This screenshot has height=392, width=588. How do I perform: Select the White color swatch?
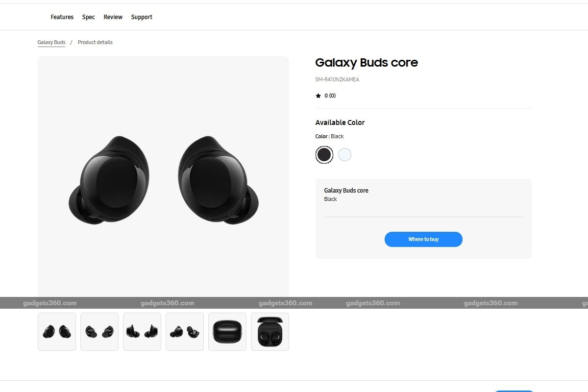pyautogui.click(x=345, y=155)
